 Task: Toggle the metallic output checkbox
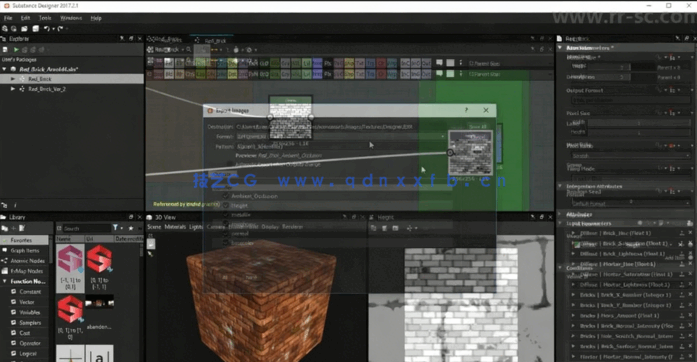coord(226,215)
